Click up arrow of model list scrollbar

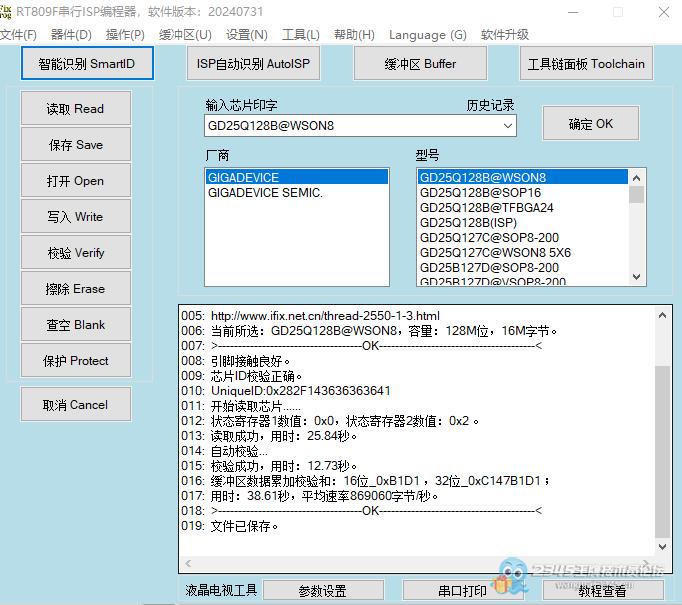[x=637, y=177]
